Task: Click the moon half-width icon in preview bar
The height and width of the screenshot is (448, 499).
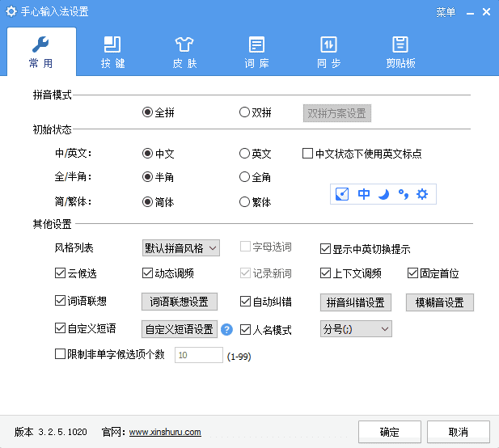Action: (x=384, y=194)
